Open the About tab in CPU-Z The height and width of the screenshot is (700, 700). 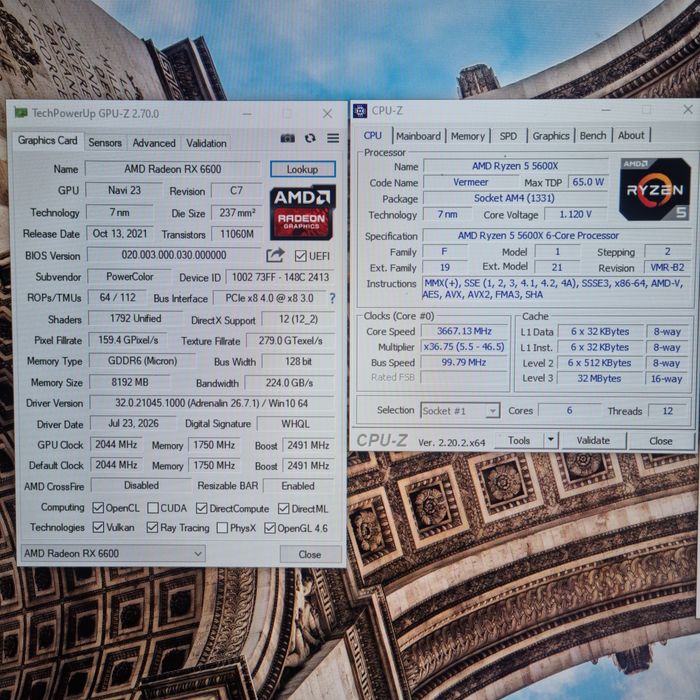tap(631, 135)
